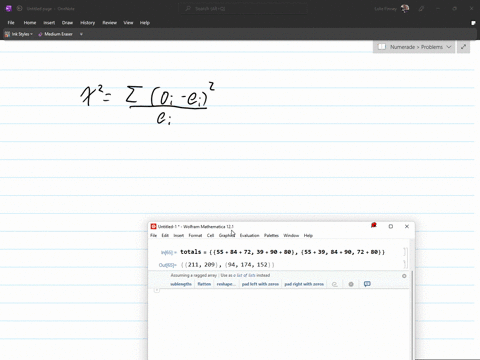Screen dimensions: 480x360
Task: Click the Out[65] result {{211, 209}, {94, 174, 152}}
Action: click(x=228, y=265)
